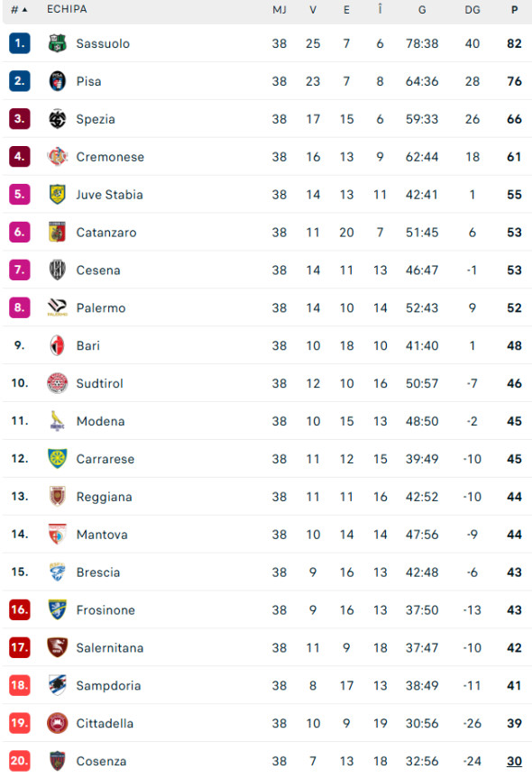
Task: Click the Juve Stabia crest icon
Action: click(57, 195)
